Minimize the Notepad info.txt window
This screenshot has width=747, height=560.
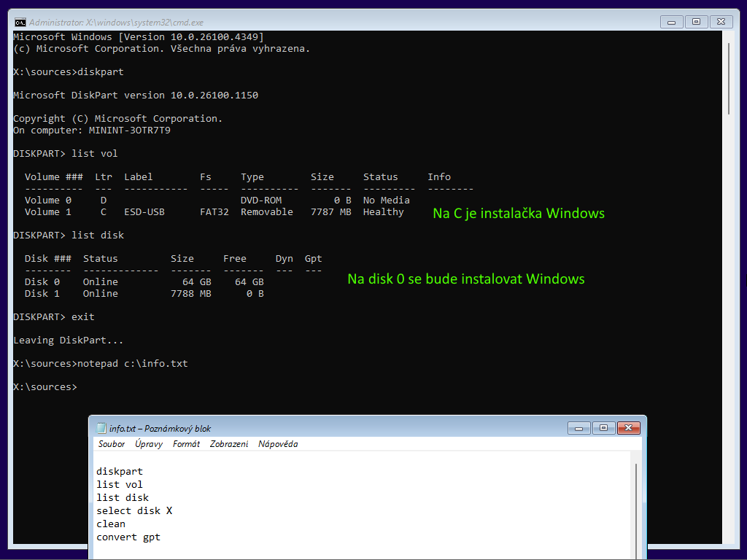578,428
